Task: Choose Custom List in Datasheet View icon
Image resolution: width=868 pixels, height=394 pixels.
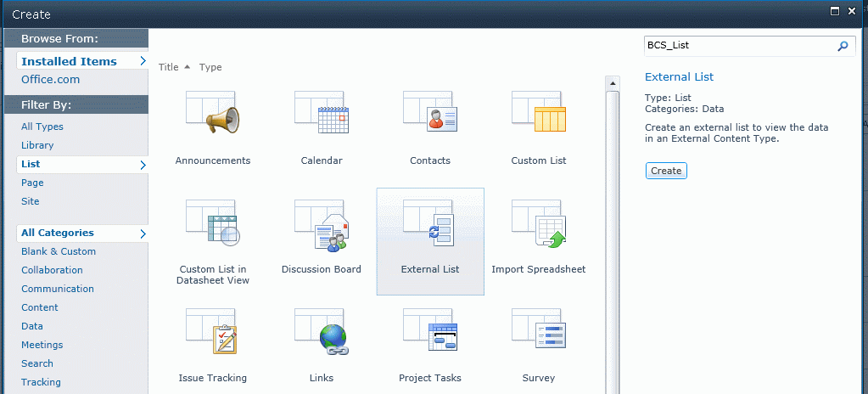Action: pos(213,222)
